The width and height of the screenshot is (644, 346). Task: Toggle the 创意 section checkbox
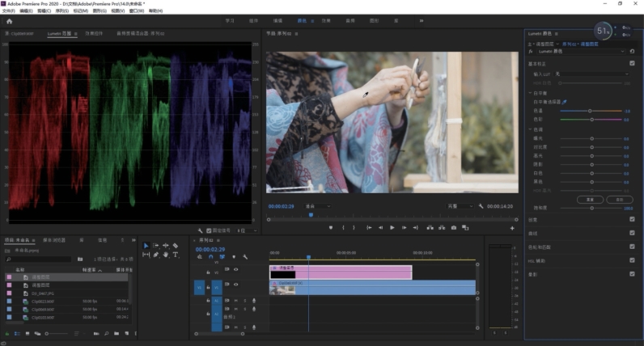tap(632, 219)
